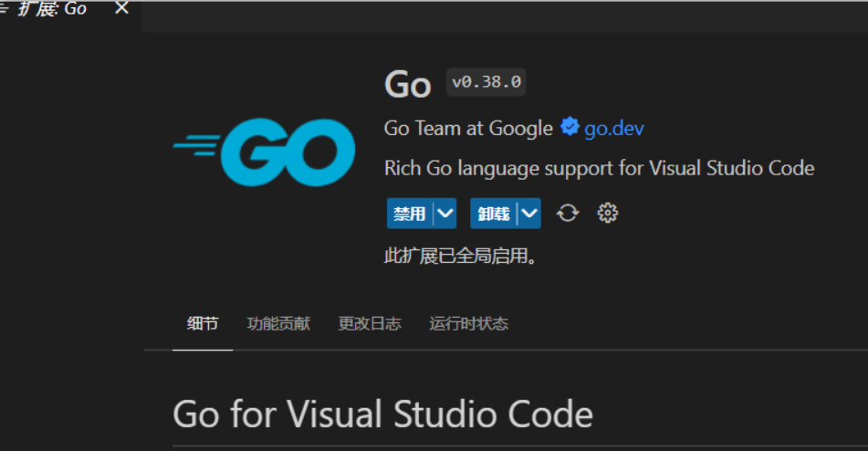Image resolution: width=868 pixels, height=451 pixels.
Task: Click the Go for Visual Studio Code heading
Action: point(383,414)
